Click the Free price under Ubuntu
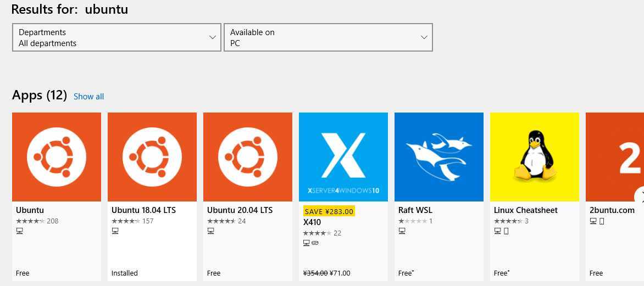 tap(23, 273)
